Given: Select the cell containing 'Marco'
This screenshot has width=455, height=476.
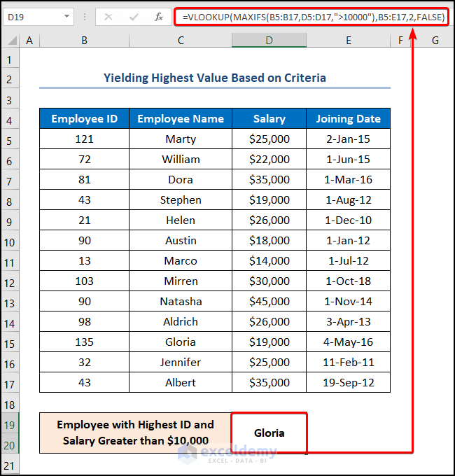Looking at the screenshot, I should pos(181,261).
